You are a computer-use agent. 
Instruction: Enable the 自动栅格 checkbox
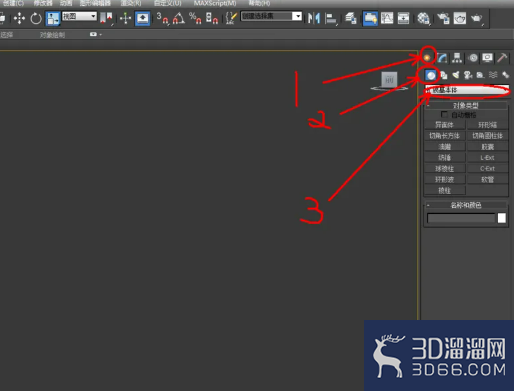(444, 115)
